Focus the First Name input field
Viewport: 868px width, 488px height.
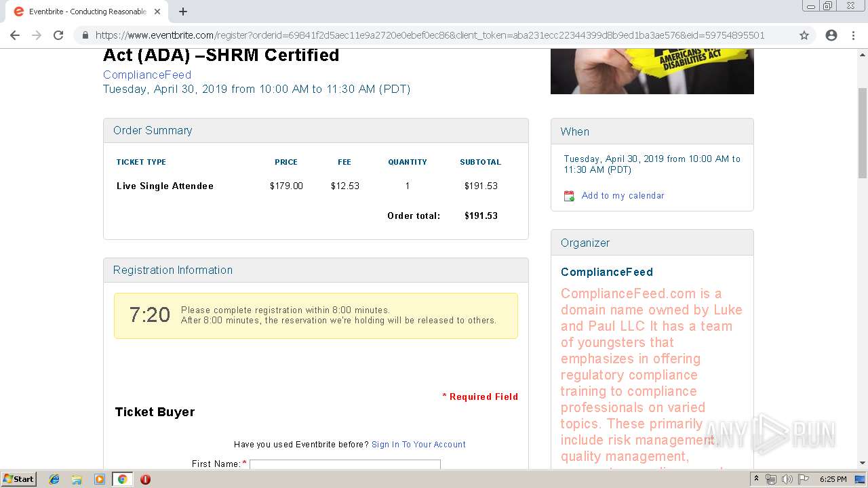click(x=345, y=464)
